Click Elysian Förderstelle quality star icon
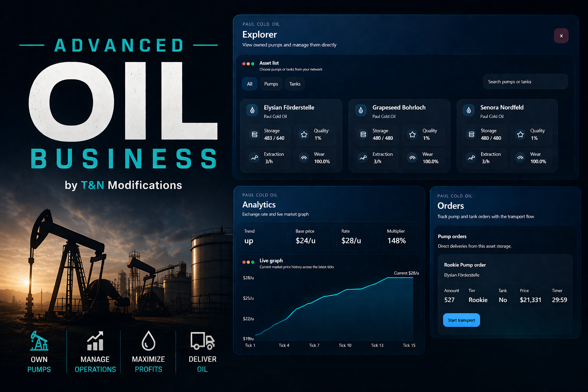The height and width of the screenshot is (392, 588). coord(304,134)
